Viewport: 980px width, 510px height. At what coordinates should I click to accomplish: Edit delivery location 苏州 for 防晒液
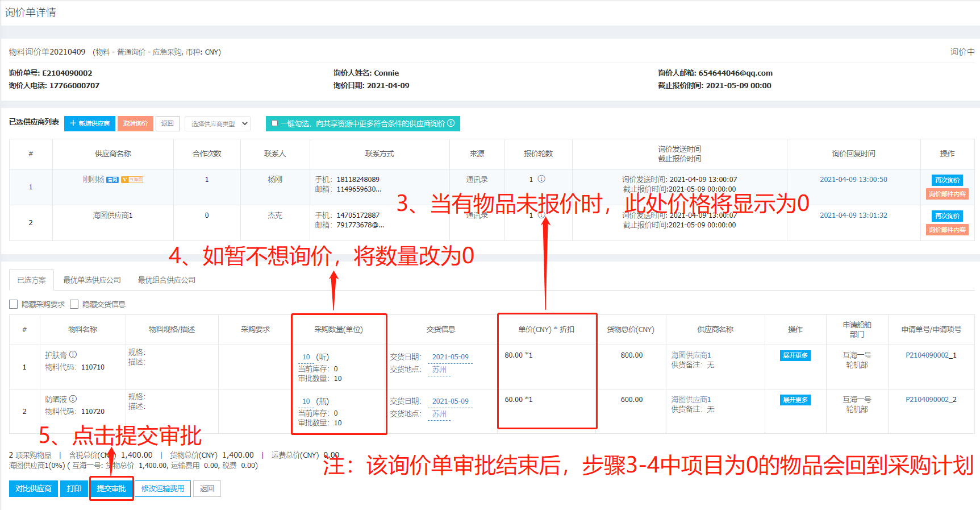(439, 414)
